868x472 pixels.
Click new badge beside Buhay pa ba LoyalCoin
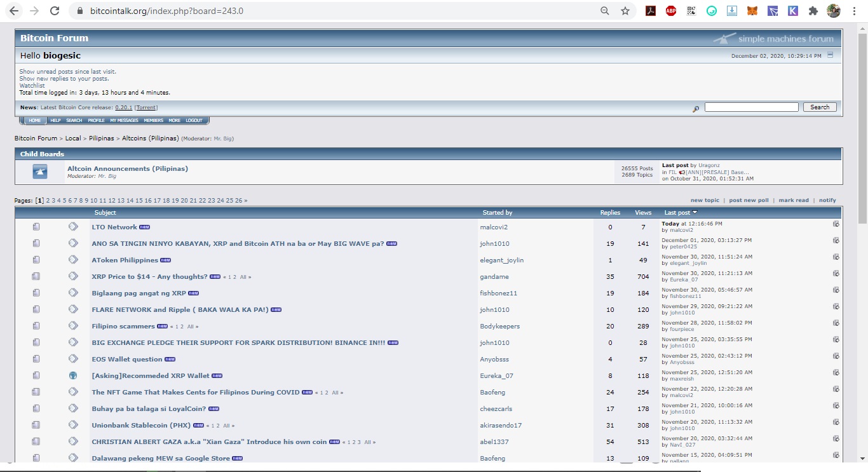click(214, 409)
